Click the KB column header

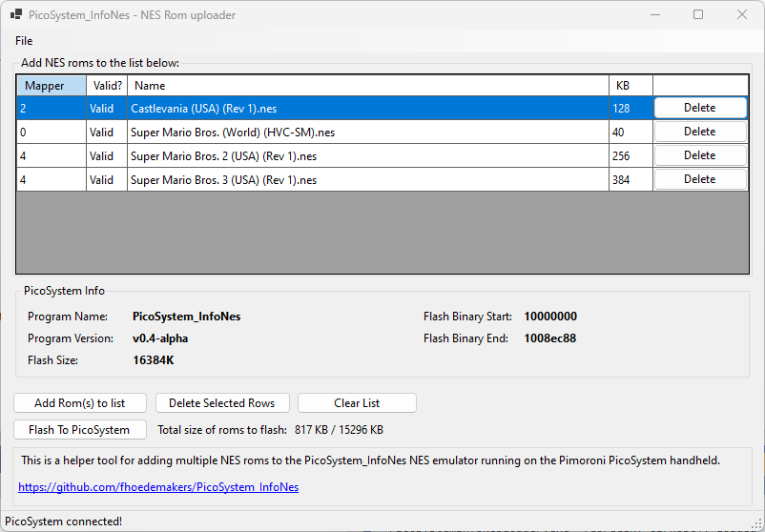(x=631, y=86)
